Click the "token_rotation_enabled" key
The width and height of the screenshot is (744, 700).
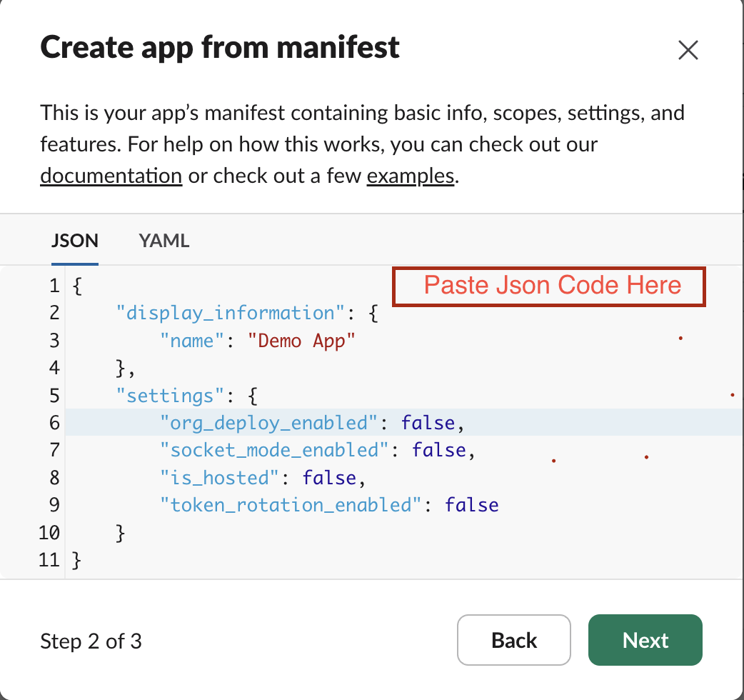[x=291, y=506]
